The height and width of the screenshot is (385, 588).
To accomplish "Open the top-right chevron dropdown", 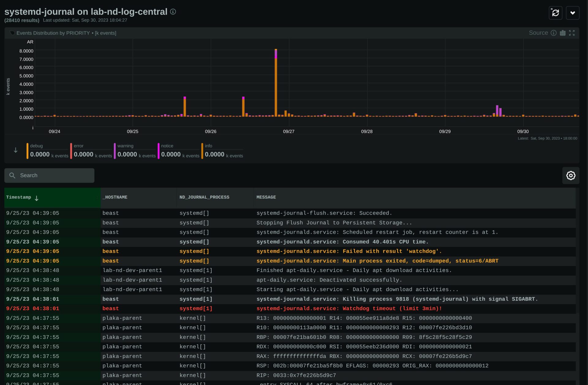I will [x=572, y=13].
